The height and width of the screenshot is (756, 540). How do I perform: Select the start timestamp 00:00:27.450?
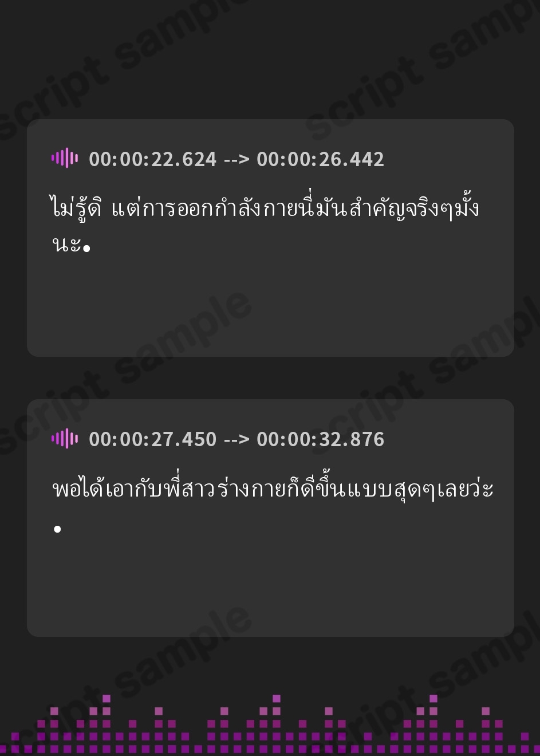coord(153,439)
